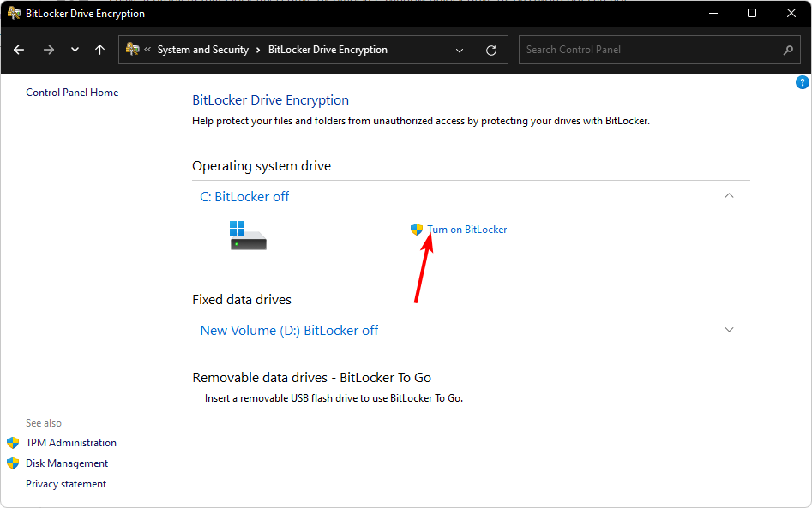Click BitLocker Drive Encryption breadcrumb

[328, 50]
